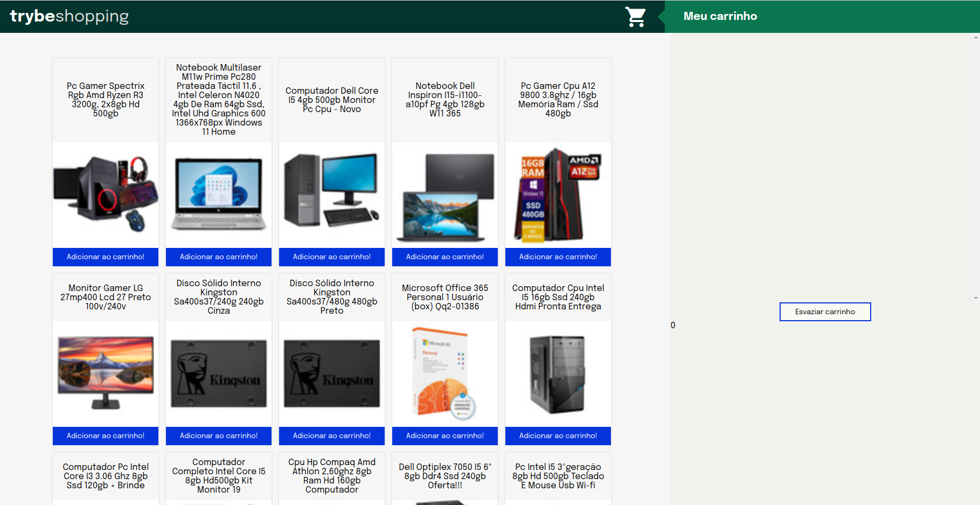The image size is (980, 505).
Task: Open Dell Core I5 desktop with monitor image
Action: click(x=332, y=195)
